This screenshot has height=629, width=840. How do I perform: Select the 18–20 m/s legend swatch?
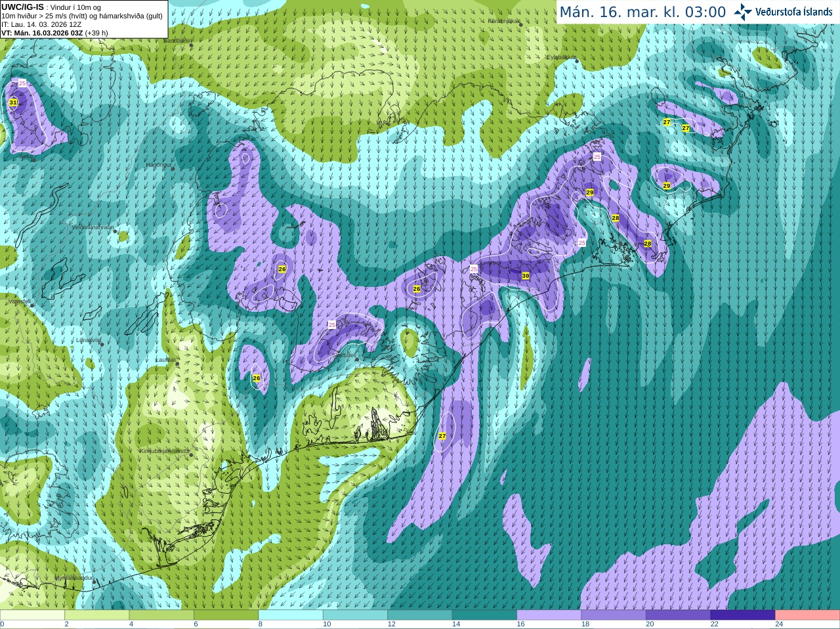[614, 615]
